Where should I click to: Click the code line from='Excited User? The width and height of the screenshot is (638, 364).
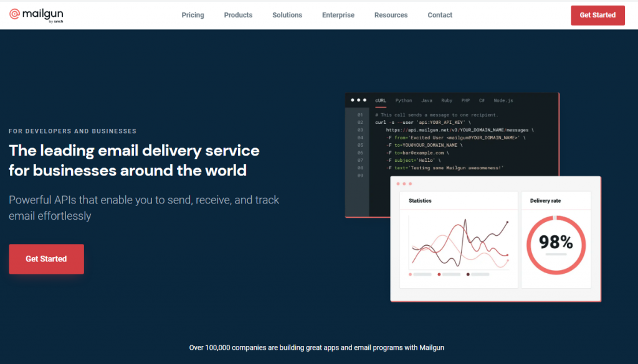coord(455,138)
